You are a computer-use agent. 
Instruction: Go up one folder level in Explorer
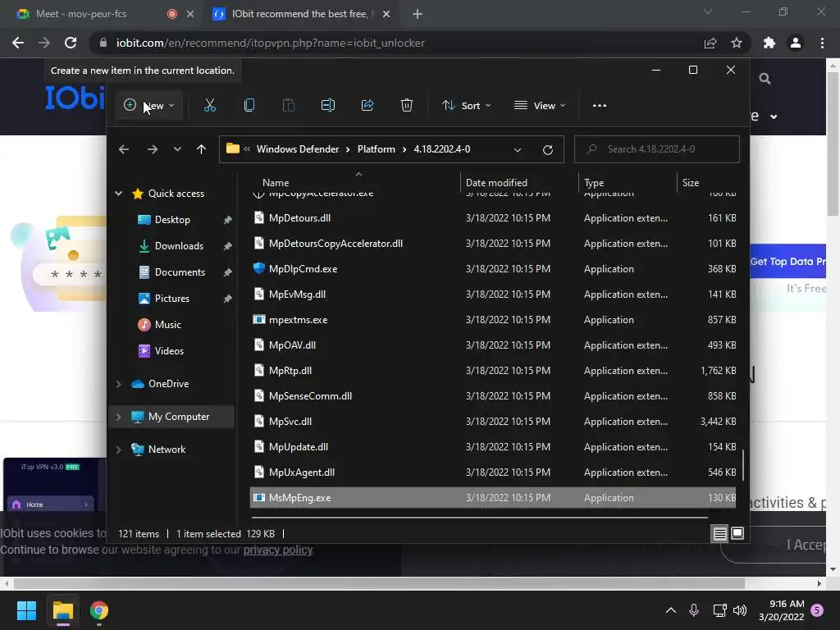point(201,149)
